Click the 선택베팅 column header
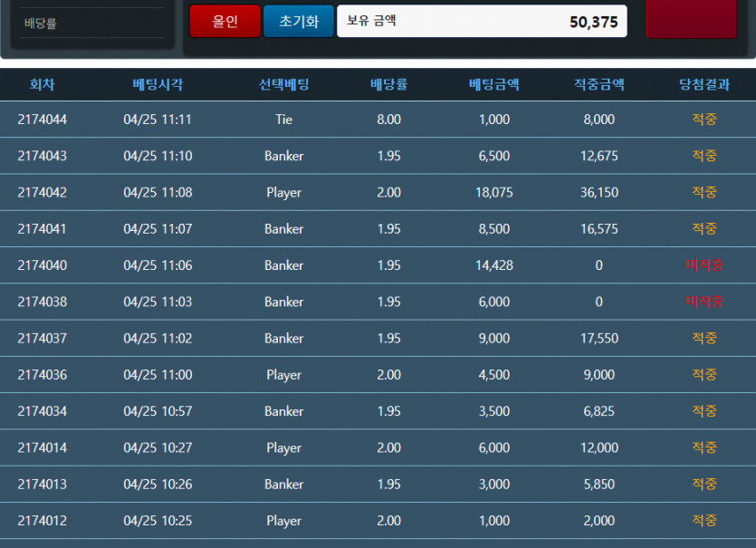The height and width of the screenshot is (548, 756). [x=283, y=85]
